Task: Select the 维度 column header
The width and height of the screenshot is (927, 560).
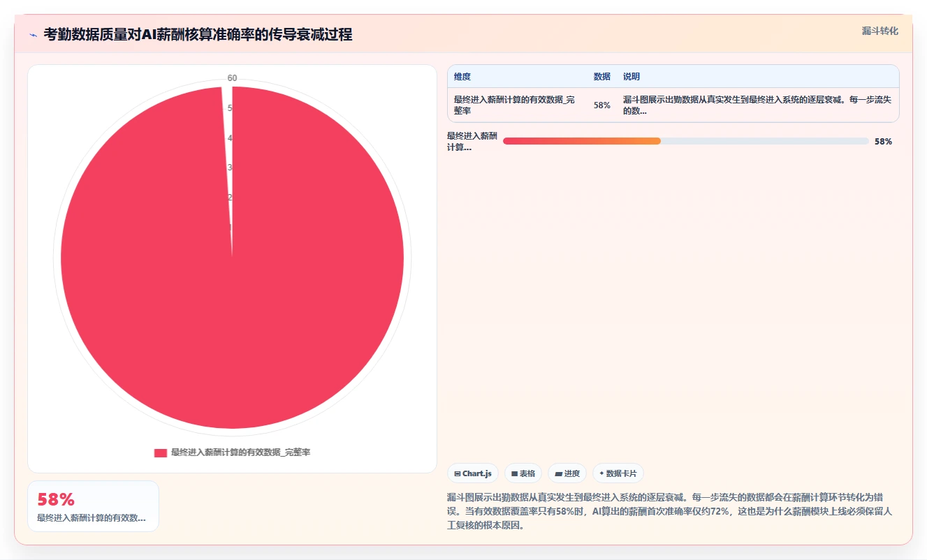Action: click(462, 77)
